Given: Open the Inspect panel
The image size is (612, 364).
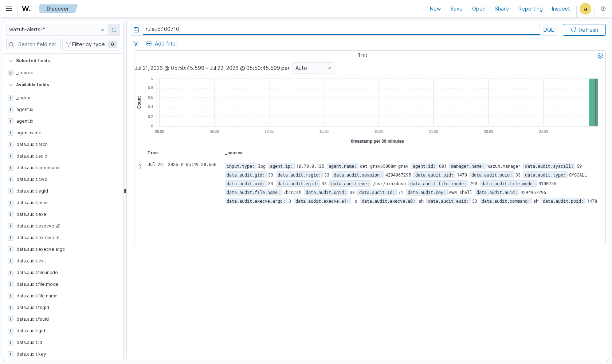Looking at the screenshot, I should pos(561,9).
